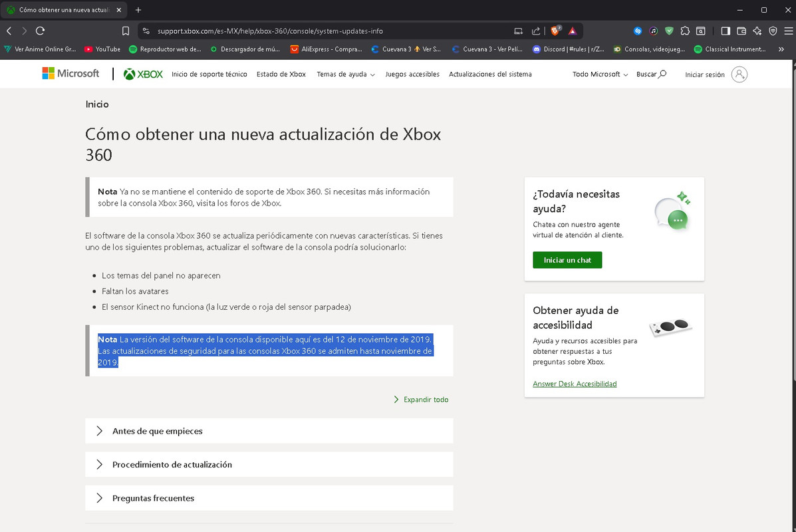Open the Cuevana 3 Ver Películas bookmark
The height and width of the screenshot is (532, 796).
pos(487,49)
